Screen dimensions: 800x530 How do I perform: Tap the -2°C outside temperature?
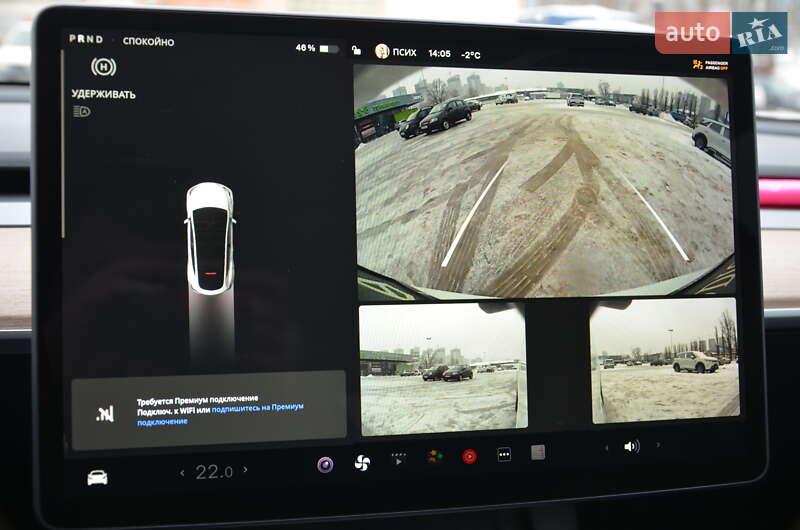470,55
